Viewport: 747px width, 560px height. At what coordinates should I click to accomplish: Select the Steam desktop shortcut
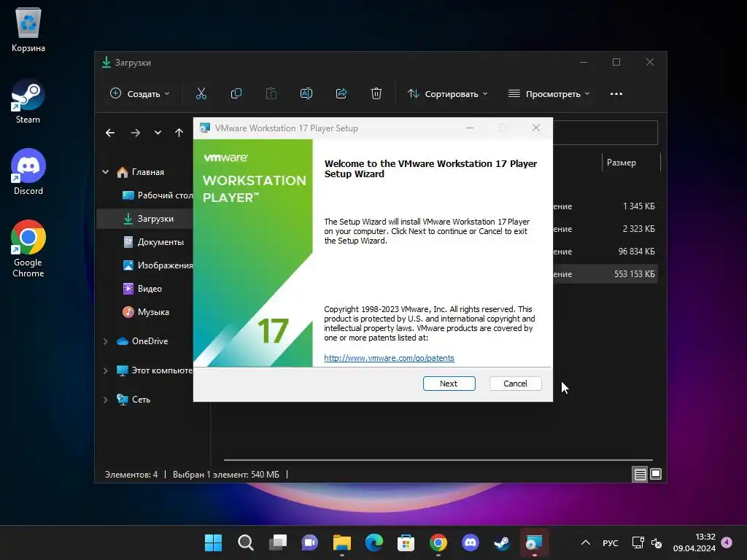(x=28, y=102)
